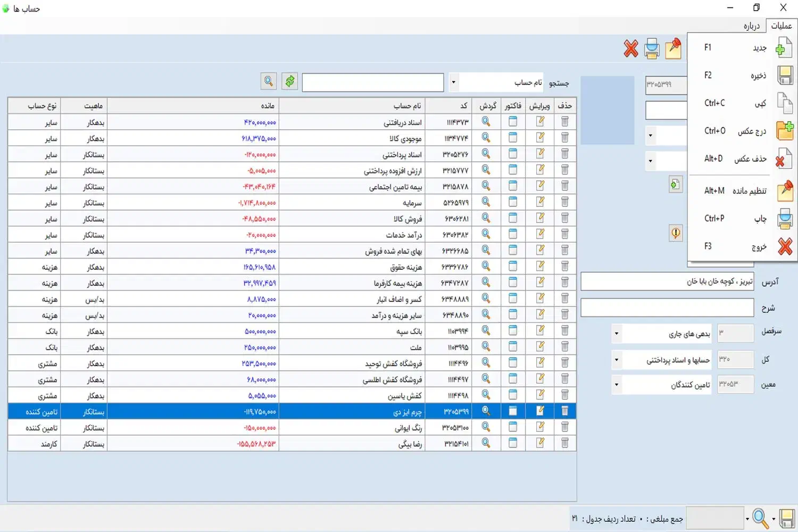Viewport: 798px width, 532px height.
Task: View turnover for فروش کالا row
Action: point(486,218)
